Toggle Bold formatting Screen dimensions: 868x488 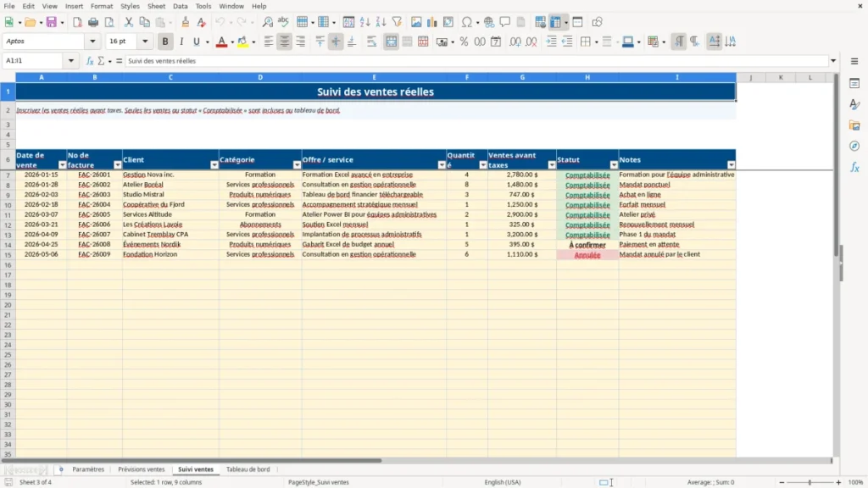click(165, 42)
